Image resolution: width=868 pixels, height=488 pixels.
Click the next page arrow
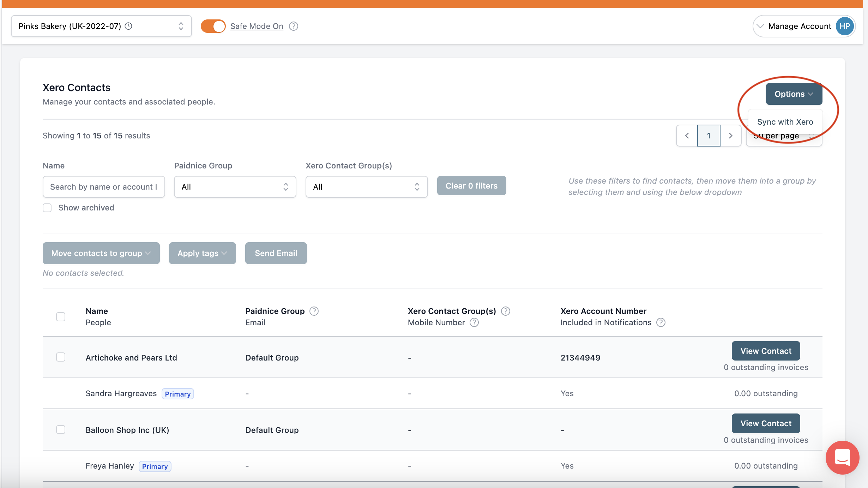(730, 135)
